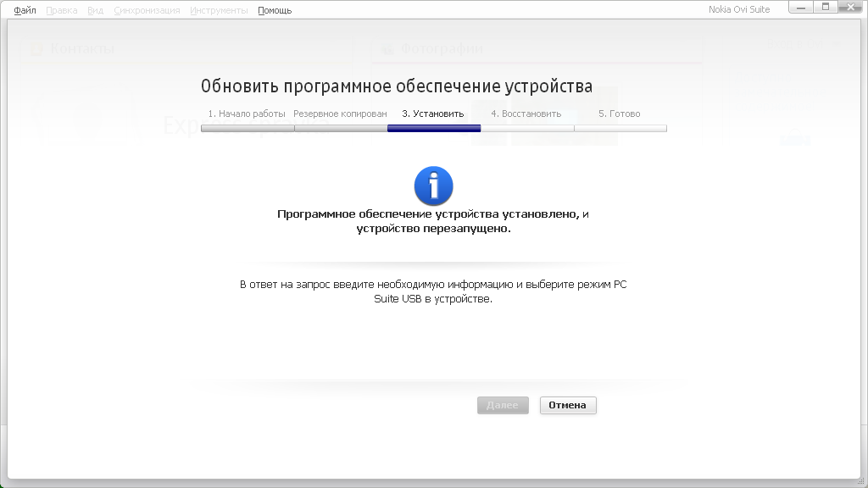Select step 5. Готово label
868x488 pixels.
pyautogui.click(x=620, y=114)
